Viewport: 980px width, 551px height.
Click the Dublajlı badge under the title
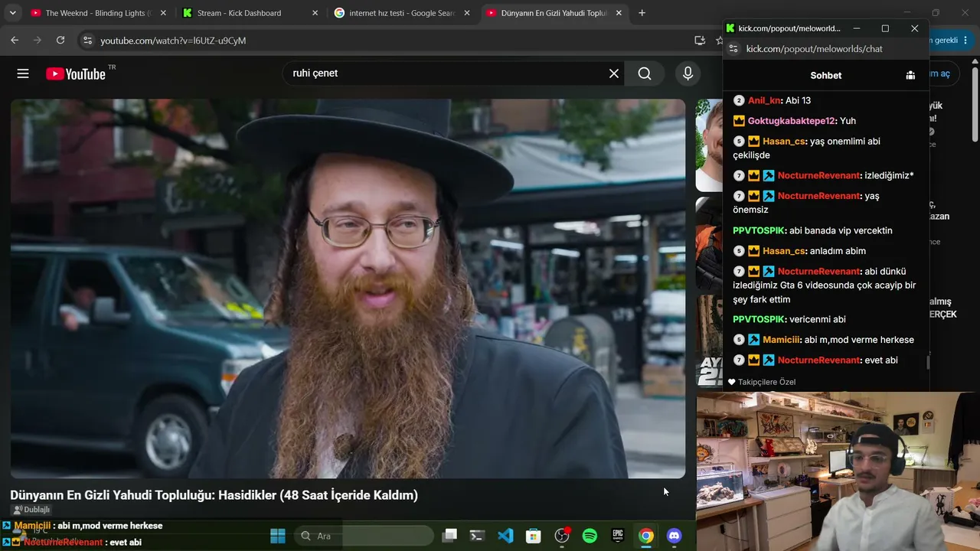31,510
